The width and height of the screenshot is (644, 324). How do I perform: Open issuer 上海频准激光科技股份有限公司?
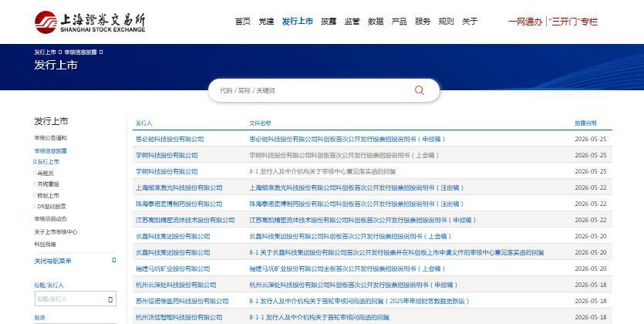pos(179,187)
